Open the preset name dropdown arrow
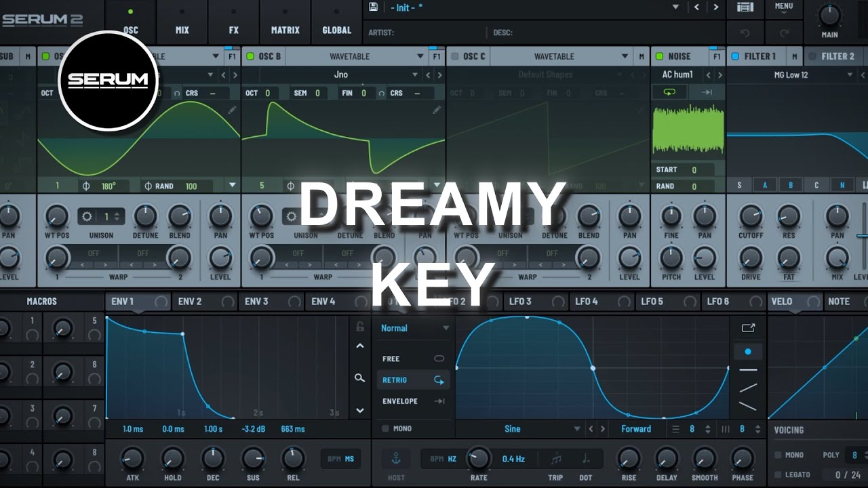The height and width of the screenshot is (488, 868). click(x=675, y=7)
